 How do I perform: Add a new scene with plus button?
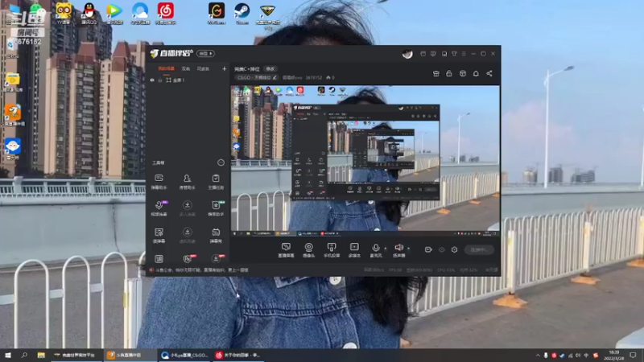click(224, 68)
